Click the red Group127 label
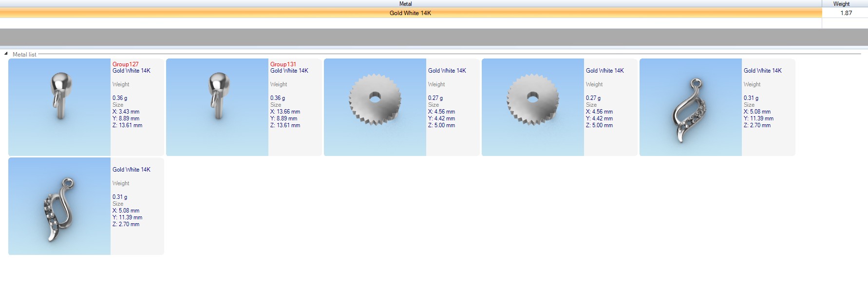The image size is (868, 291). [x=125, y=64]
